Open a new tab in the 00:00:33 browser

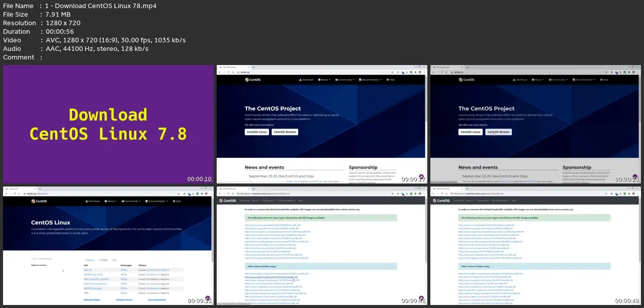tap(40, 189)
